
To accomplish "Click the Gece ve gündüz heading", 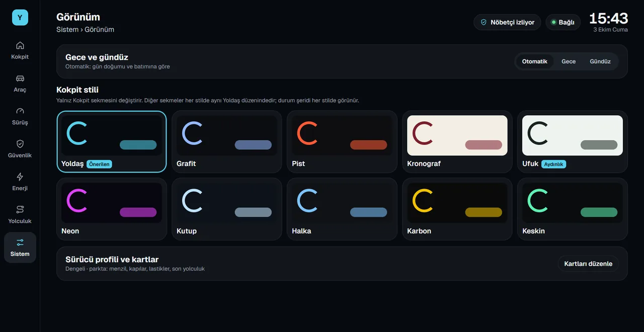I will [97, 57].
